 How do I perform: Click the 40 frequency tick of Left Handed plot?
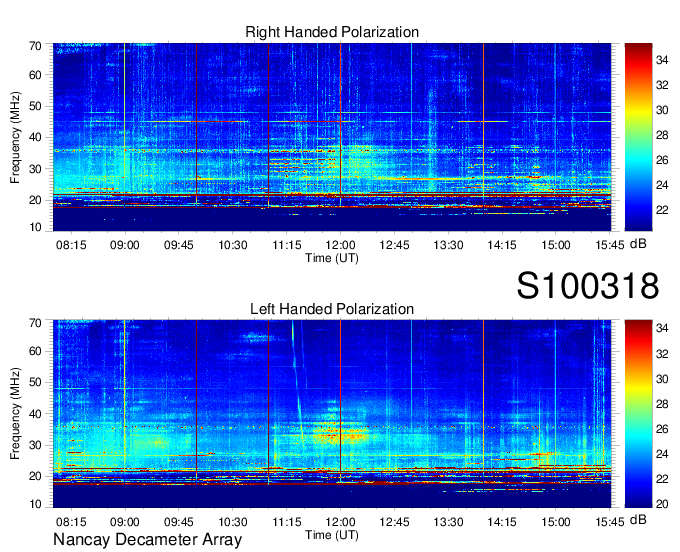click(35, 414)
